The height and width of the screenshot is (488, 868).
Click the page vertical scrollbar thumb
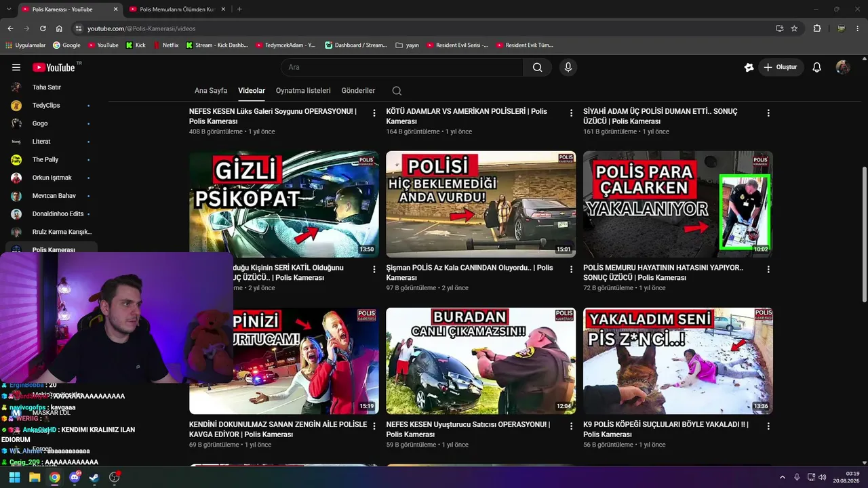click(x=863, y=234)
